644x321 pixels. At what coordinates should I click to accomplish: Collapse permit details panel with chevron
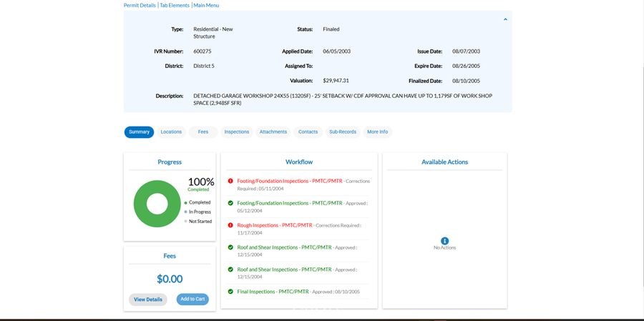[x=505, y=19]
